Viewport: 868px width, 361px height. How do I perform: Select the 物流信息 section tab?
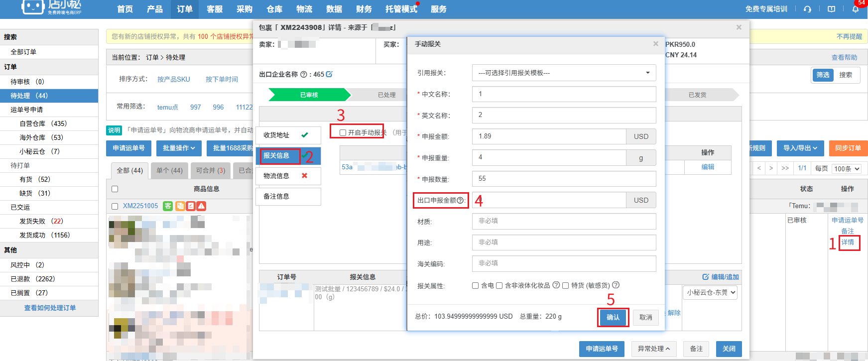(288, 176)
